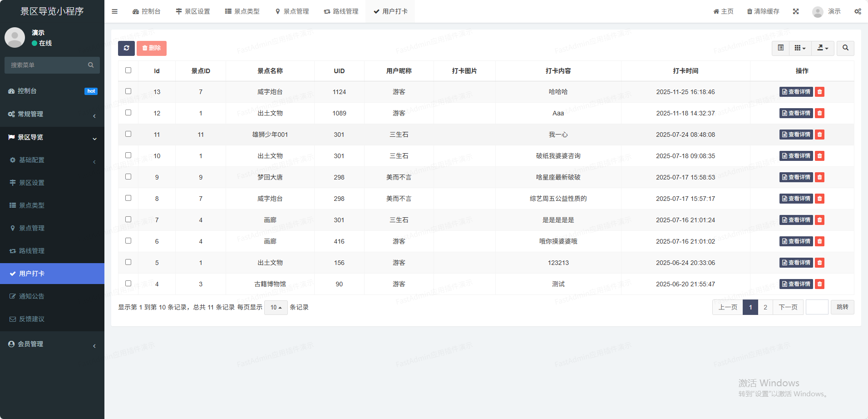868x419 pixels.
Task: Toggle the sidebar hamburger menu icon
Action: coord(114,11)
